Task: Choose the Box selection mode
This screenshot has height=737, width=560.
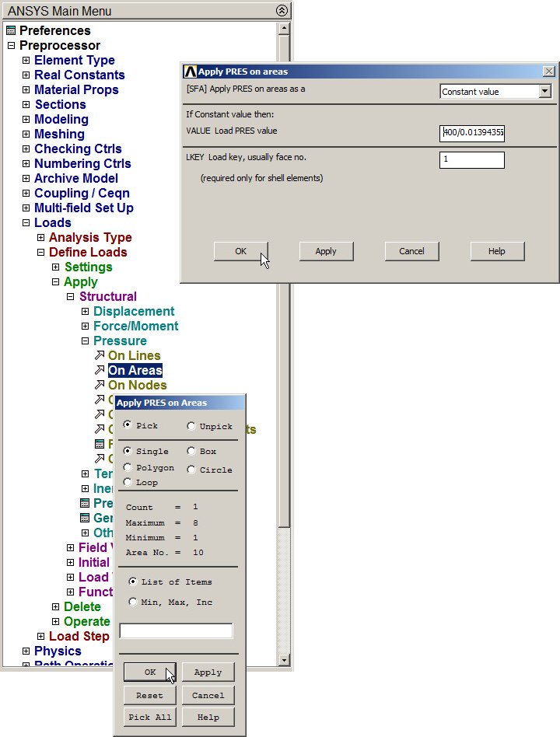Action: (191, 451)
